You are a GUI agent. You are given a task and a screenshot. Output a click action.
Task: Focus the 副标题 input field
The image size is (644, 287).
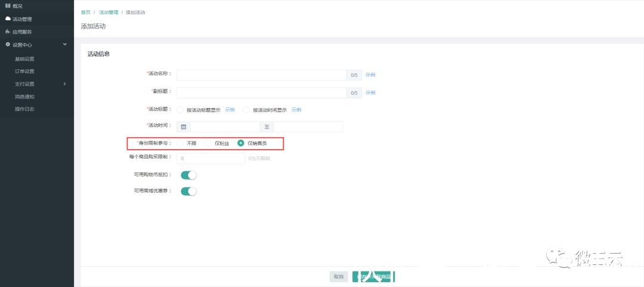[x=262, y=92]
